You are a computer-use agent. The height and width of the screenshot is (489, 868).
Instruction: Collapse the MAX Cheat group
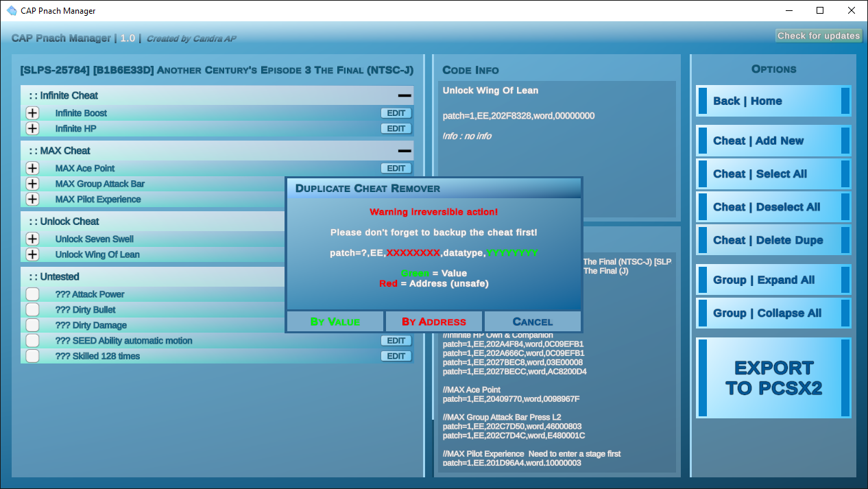pyautogui.click(x=405, y=151)
